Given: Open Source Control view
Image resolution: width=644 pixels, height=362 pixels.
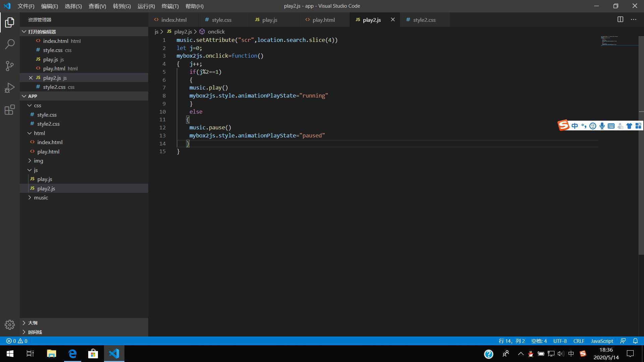Looking at the screenshot, I should (x=10, y=66).
